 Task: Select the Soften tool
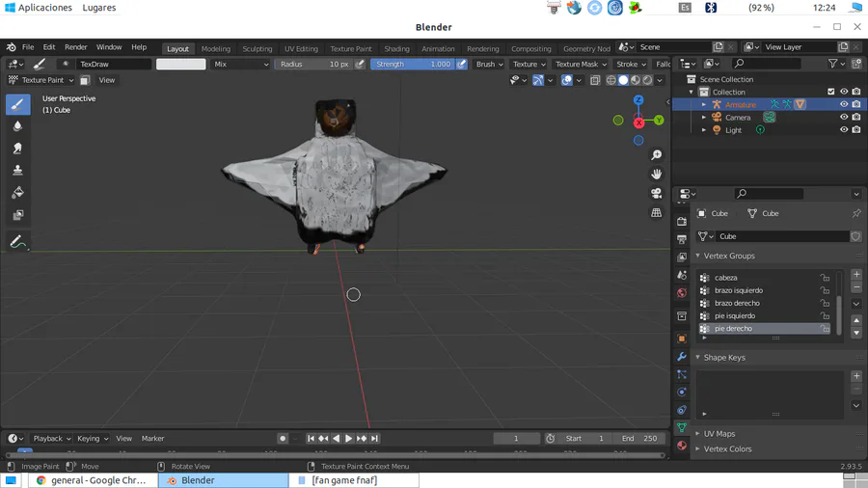pyautogui.click(x=17, y=126)
